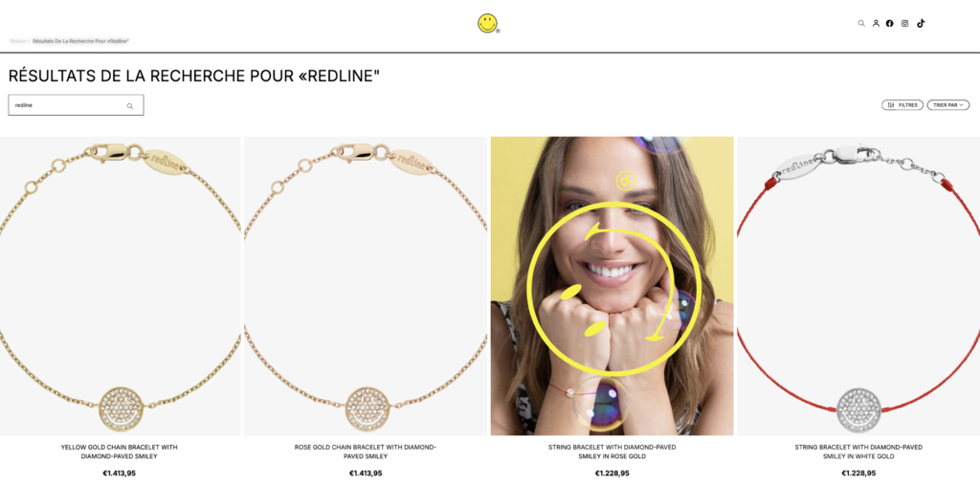Select the search results breadcrumb for Redline
This screenshot has height=483, width=980.
click(x=80, y=41)
